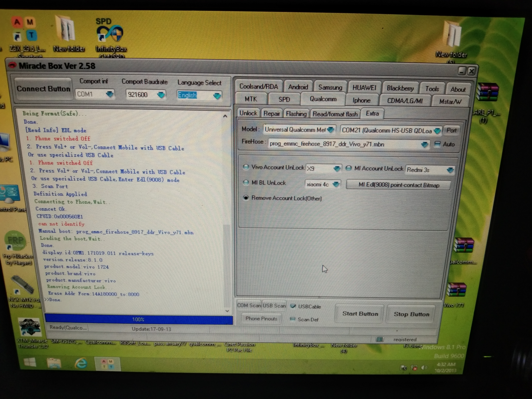Viewport: 532px width, 399px height.
Task: Open the xiaomi 4c model dropdown
Action: pos(336,184)
